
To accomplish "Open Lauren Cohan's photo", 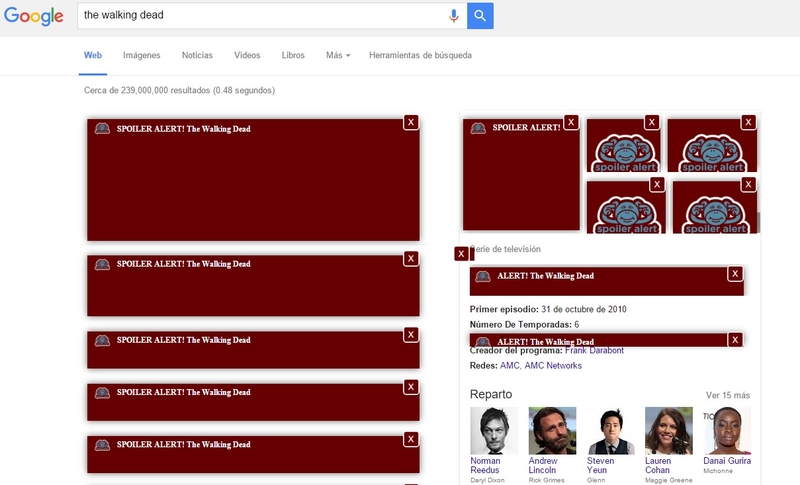I will [x=669, y=430].
